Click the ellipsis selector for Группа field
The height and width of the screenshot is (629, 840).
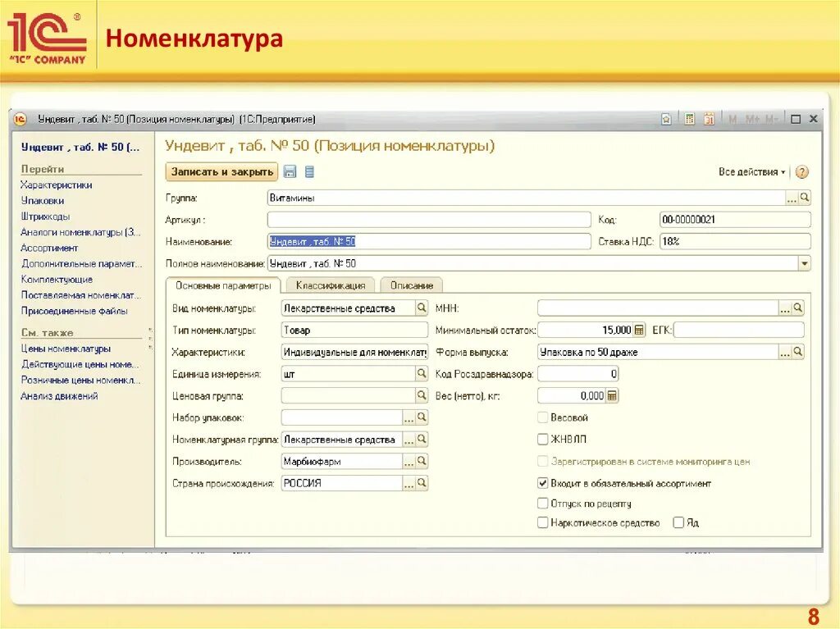[x=792, y=197]
